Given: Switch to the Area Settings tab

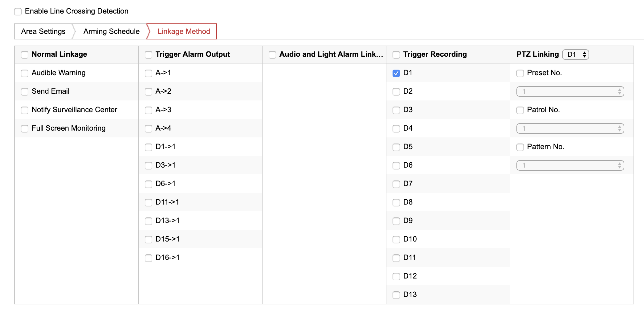Looking at the screenshot, I should [x=43, y=31].
